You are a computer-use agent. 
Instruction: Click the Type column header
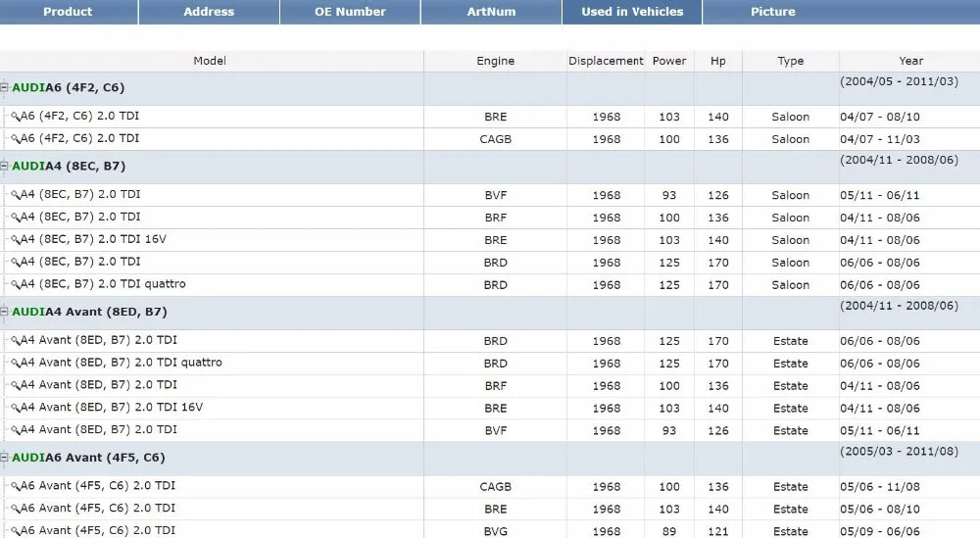tap(791, 61)
